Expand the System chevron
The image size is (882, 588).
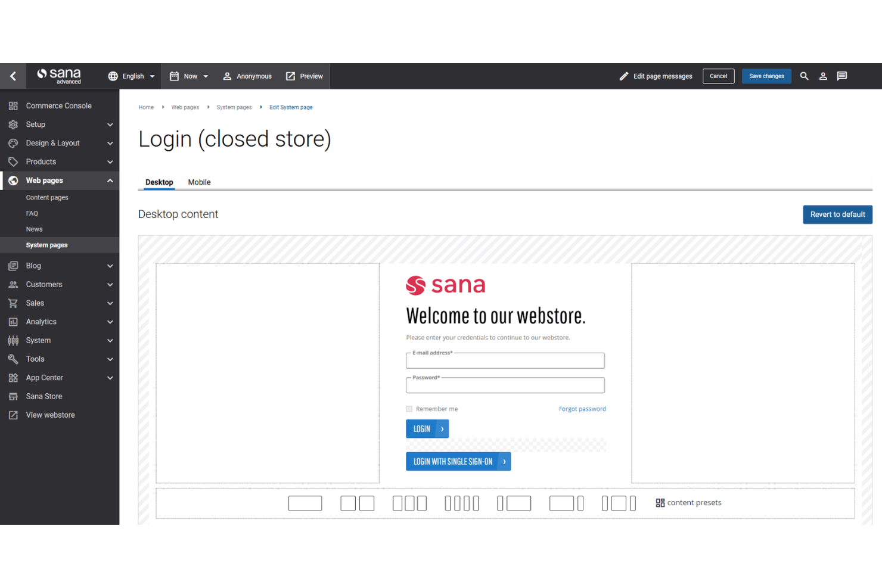[110, 341]
